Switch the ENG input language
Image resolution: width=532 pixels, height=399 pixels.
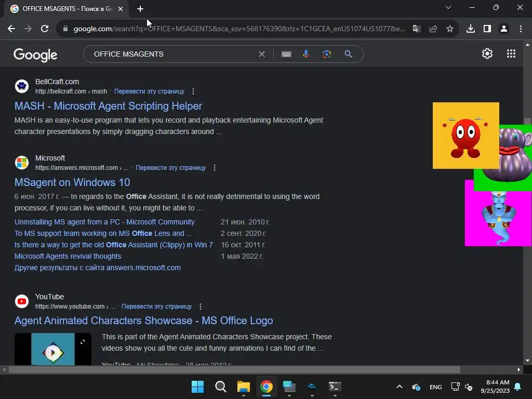tap(436, 387)
